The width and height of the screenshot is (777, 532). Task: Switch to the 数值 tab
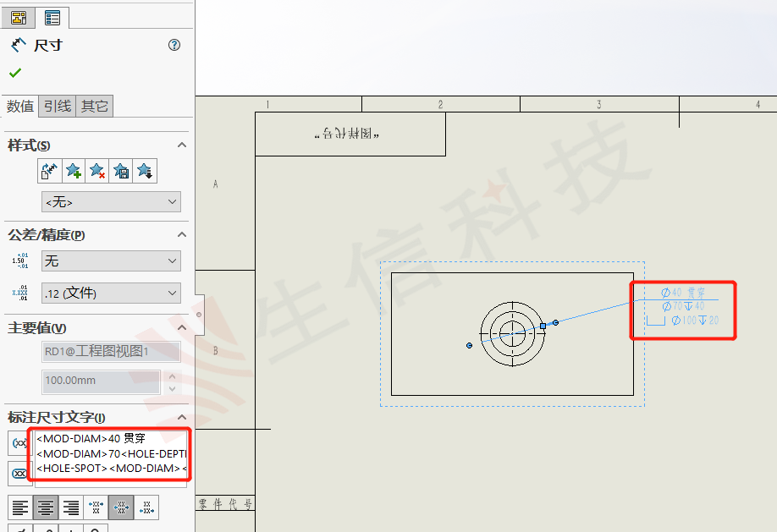pos(20,106)
